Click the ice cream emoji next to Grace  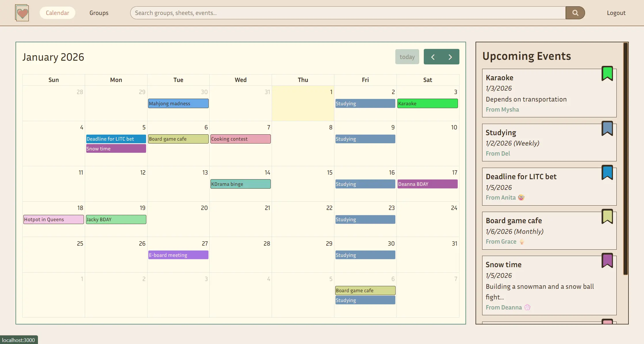pos(521,242)
